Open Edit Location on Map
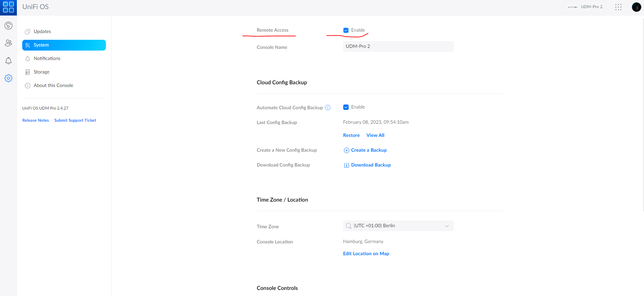Viewport: 644px width, 296px height. click(366, 254)
